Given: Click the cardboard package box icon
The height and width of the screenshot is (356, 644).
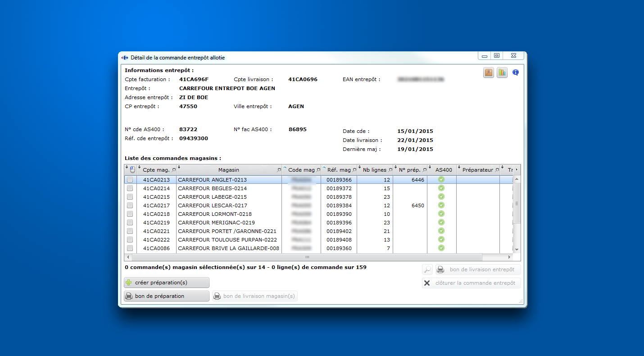Looking at the screenshot, I should (x=489, y=73).
